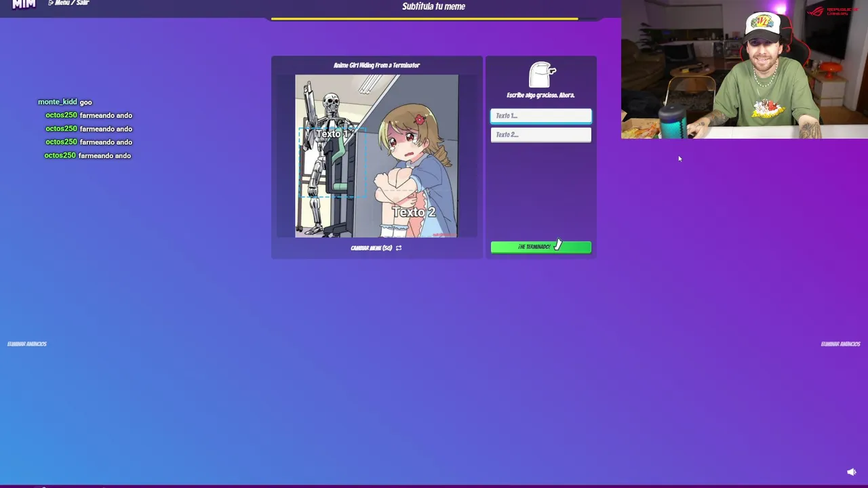Click the 'Subtitula tu meme' heading
This screenshot has width=868, height=488.
coord(433,6)
